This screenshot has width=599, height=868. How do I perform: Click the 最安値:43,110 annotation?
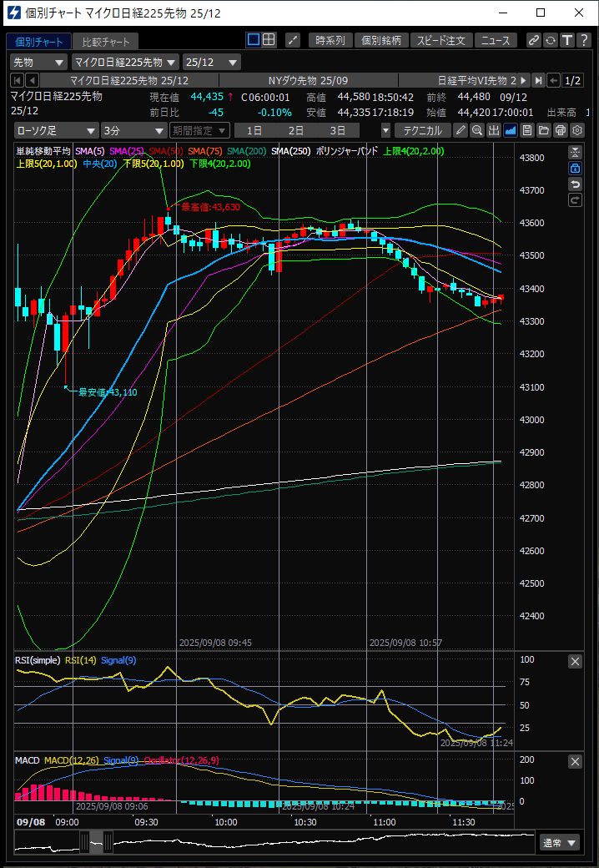pos(108,392)
